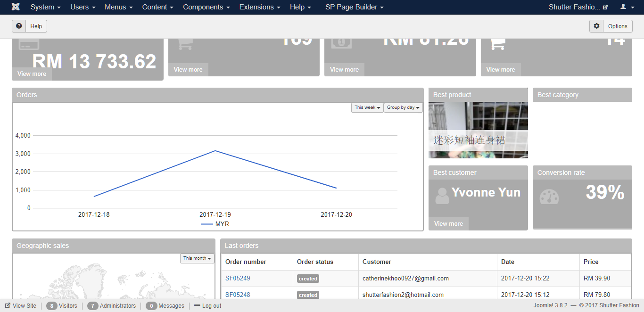Click the best product thumbnail image
Screen dimensions: 644x312
pyautogui.click(x=478, y=130)
